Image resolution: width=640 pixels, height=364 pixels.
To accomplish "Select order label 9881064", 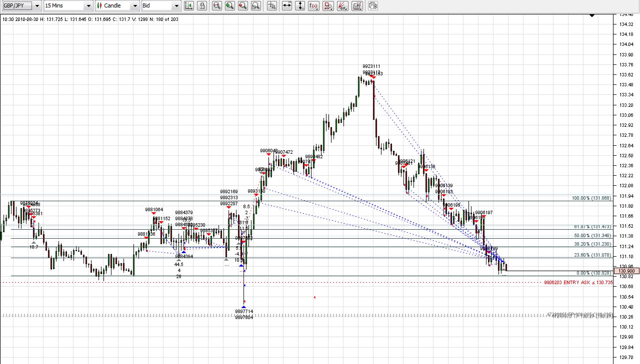I will click(x=154, y=210).
